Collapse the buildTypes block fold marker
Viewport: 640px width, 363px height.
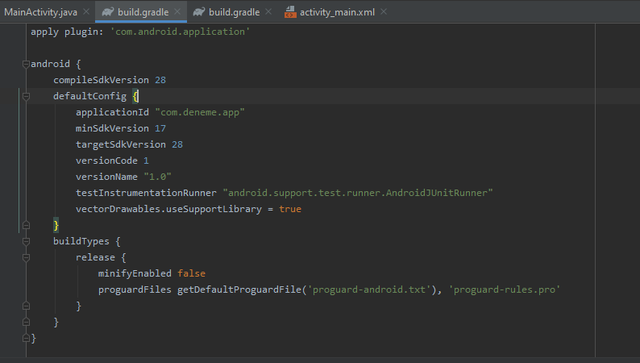tap(26, 241)
